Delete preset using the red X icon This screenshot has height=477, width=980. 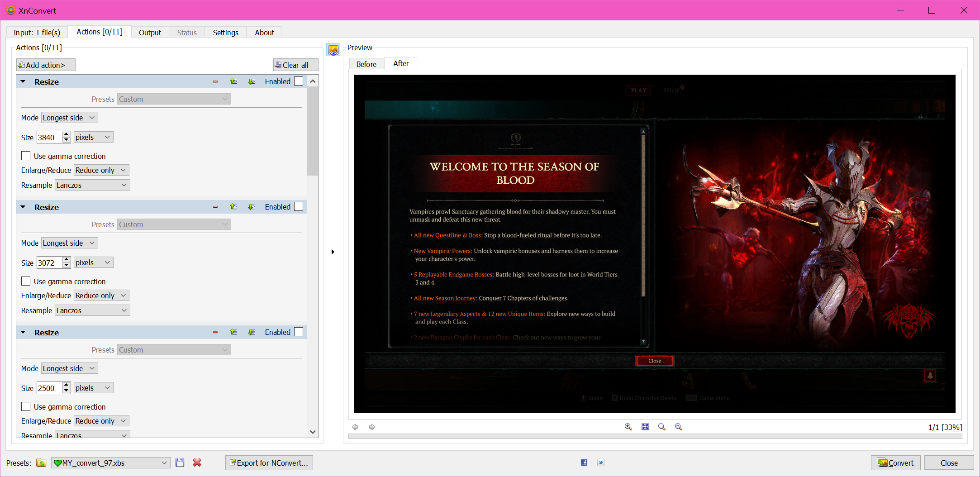197,463
